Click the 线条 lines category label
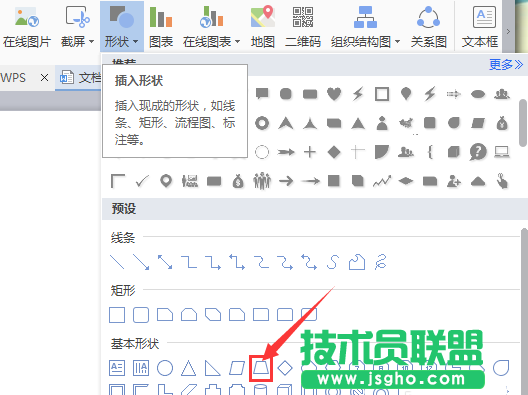This screenshot has width=528, height=395. click(x=123, y=238)
